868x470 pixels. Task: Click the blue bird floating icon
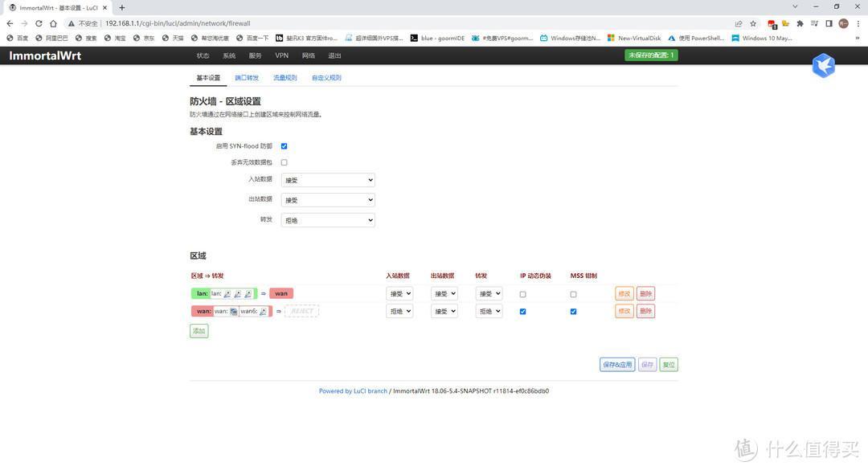(x=823, y=65)
